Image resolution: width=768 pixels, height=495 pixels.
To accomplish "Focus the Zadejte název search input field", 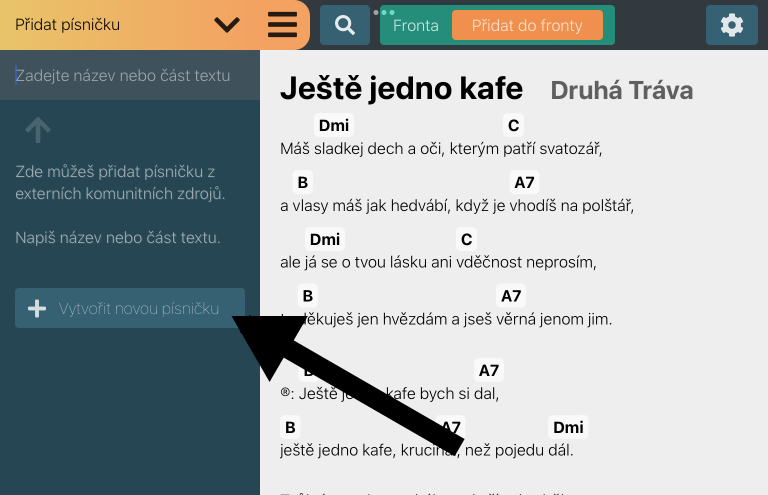I will point(130,75).
